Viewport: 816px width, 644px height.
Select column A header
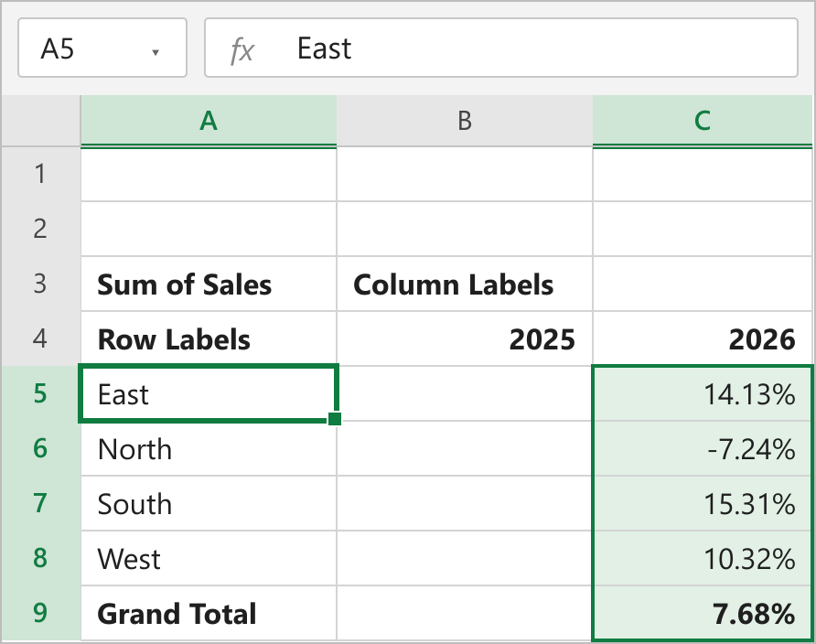pyautogui.click(x=209, y=121)
